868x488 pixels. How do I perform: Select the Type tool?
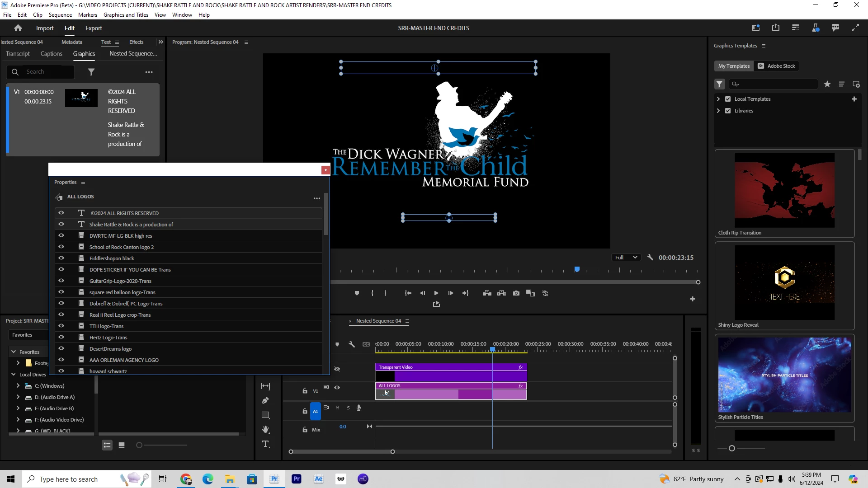(x=265, y=444)
